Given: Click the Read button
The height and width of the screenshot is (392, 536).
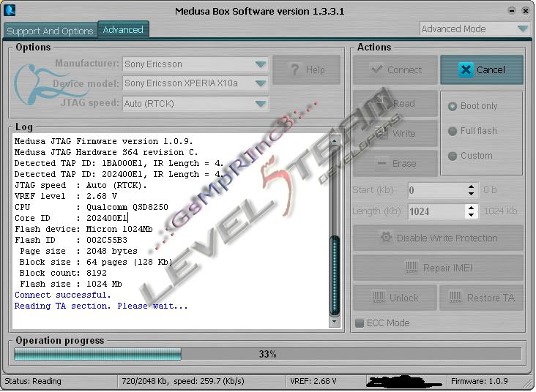Looking at the screenshot, I should click(395, 103).
